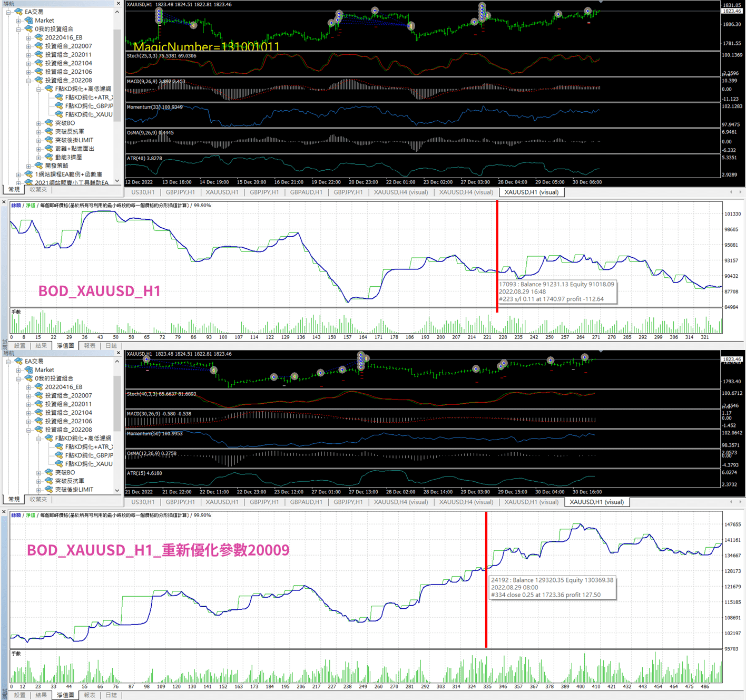Expand 突破BO node in the upper navigator
The height and width of the screenshot is (700, 746).
(38, 123)
